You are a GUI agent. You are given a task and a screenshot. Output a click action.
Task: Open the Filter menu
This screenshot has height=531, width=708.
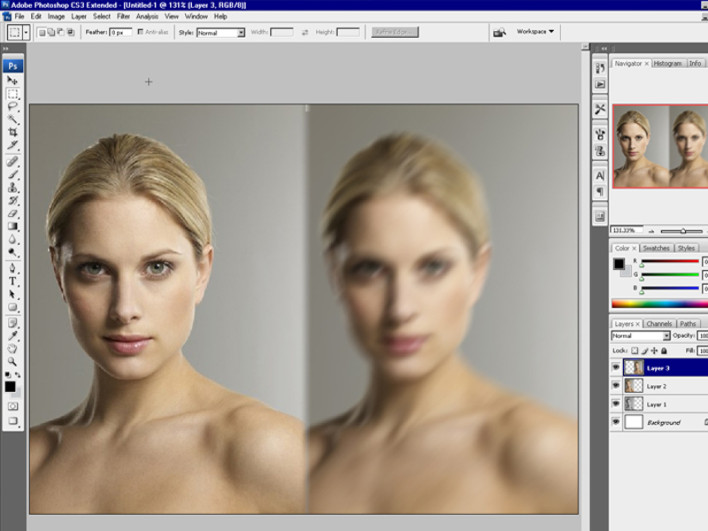coord(123,16)
